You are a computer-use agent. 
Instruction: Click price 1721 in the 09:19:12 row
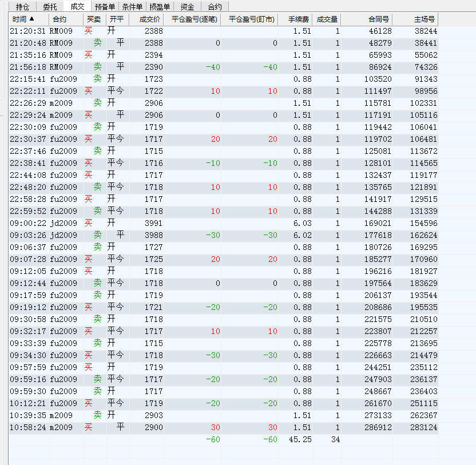tap(153, 308)
